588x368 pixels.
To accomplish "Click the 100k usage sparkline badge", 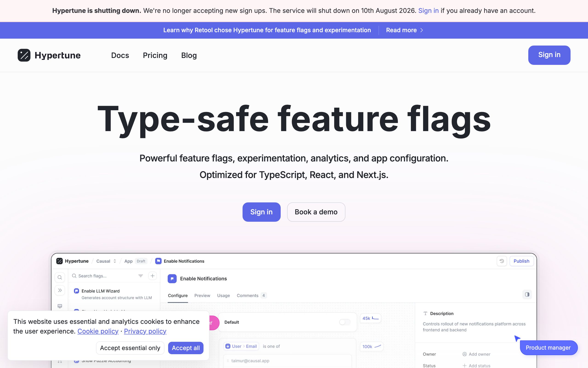I will click(372, 347).
